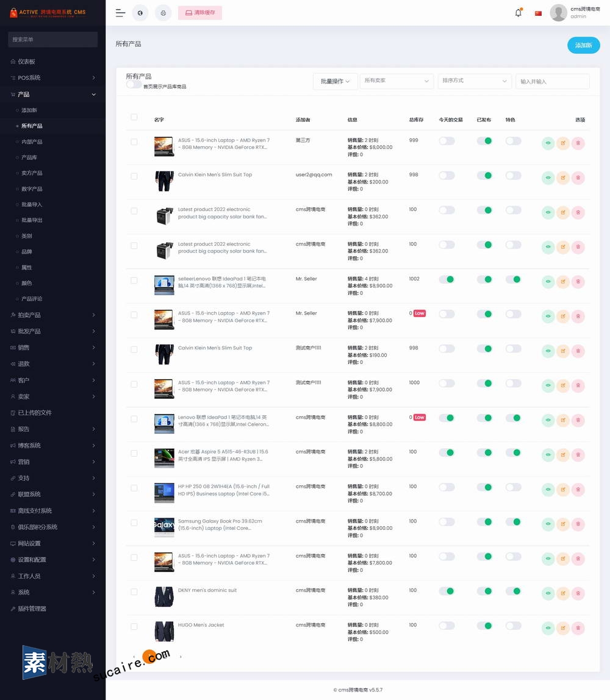Screen dimensions: 610x700
Task: View the Calvin Klein suit by user2@qq.com
Action: tap(548, 177)
